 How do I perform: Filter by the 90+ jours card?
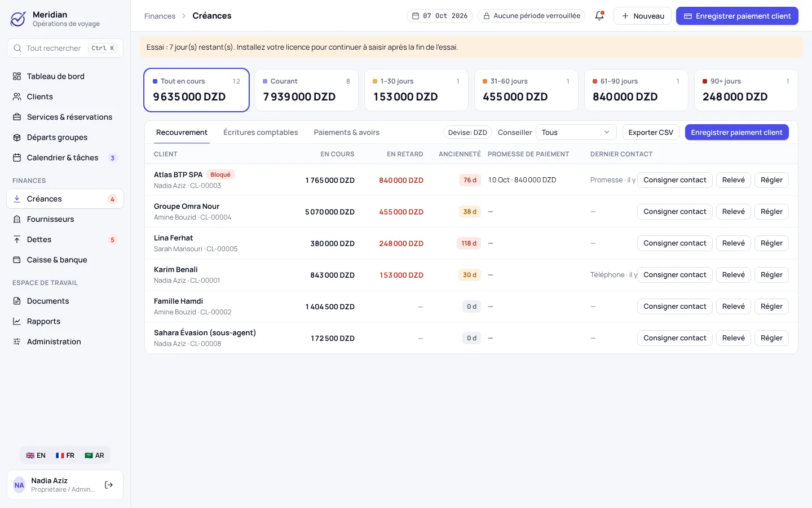(746, 90)
